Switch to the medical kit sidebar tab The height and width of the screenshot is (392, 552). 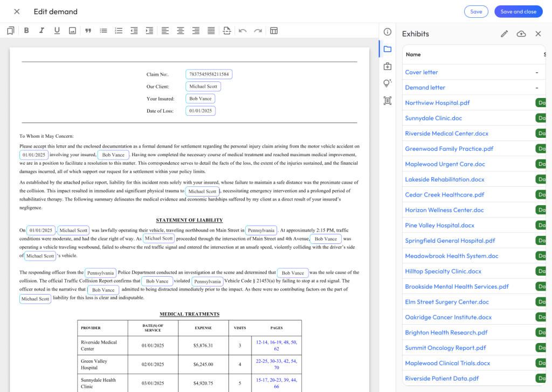coord(387,66)
